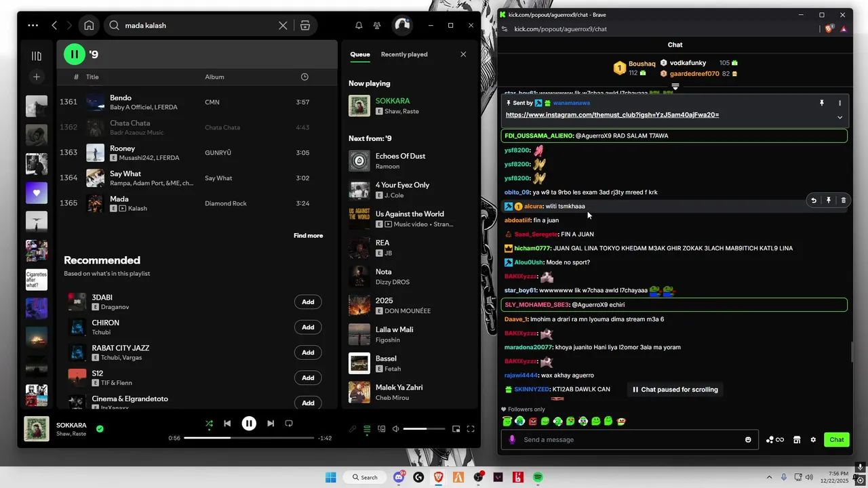Open Kick chat settings gear
868x488 pixels.
pos(813,440)
